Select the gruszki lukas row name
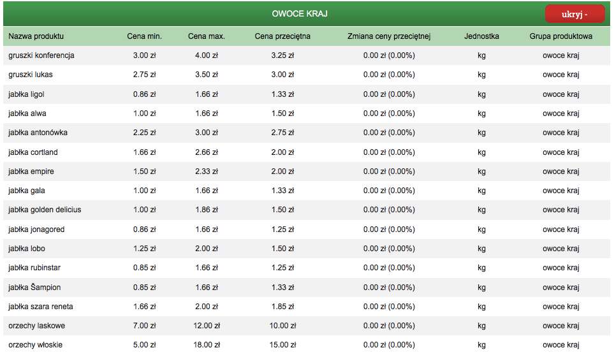This screenshot has width=614, height=364. click(30, 75)
